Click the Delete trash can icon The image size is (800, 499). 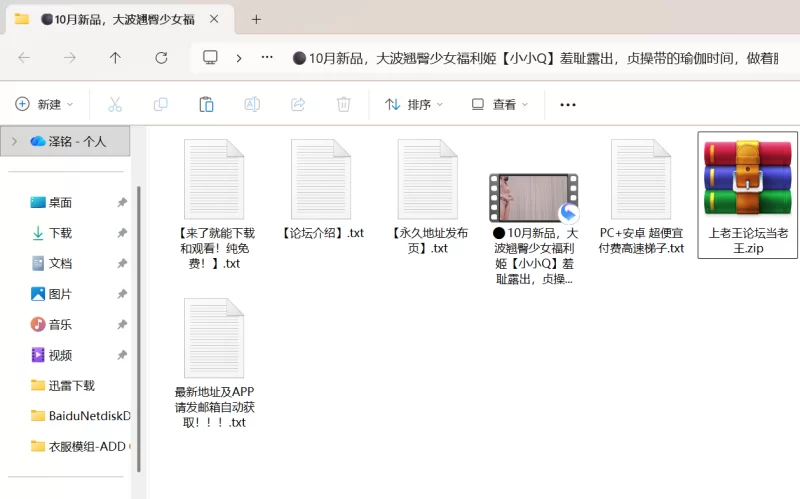tap(343, 104)
